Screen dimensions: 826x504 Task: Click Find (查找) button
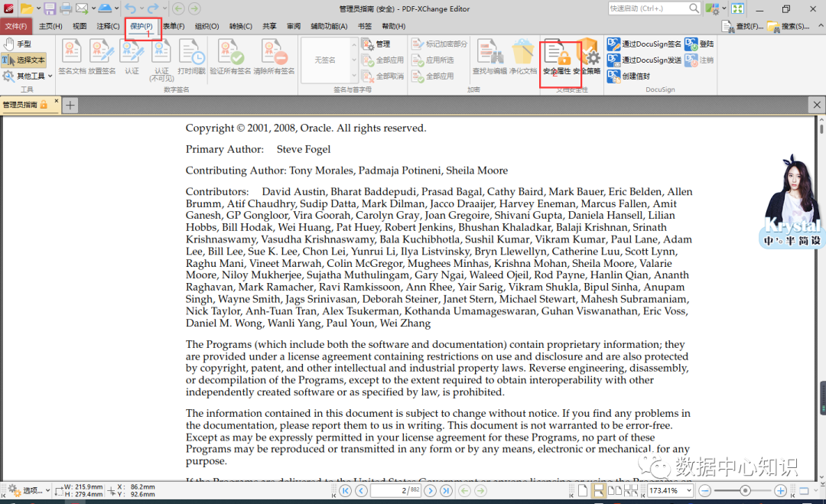tap(742, 26)
